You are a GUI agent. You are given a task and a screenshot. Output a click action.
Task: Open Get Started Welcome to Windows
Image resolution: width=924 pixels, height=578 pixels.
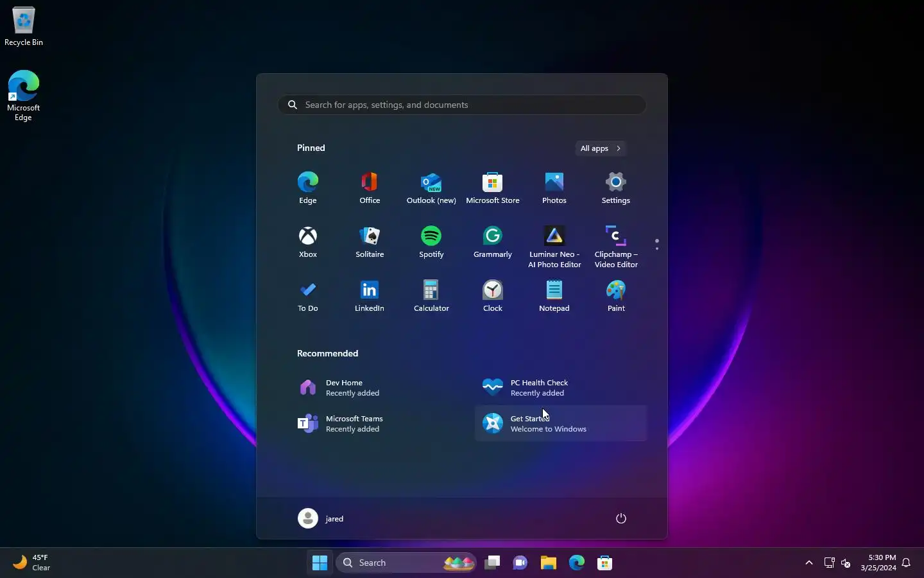tap(561, 424)
